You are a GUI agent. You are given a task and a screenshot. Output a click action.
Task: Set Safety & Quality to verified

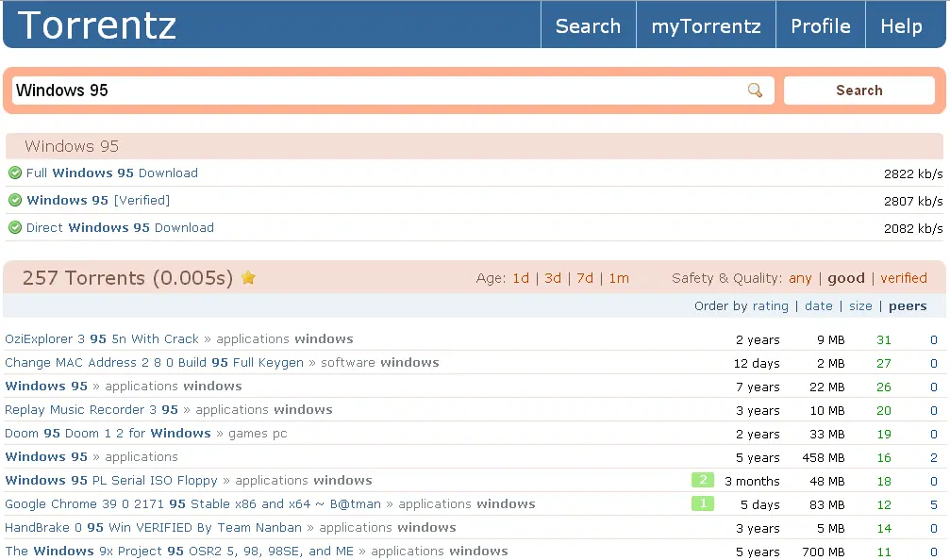(x=904, y=278)
